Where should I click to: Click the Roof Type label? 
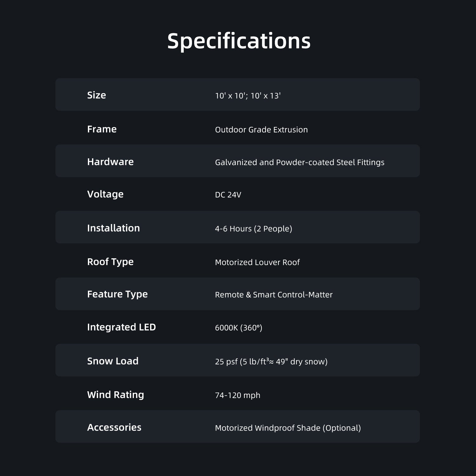[x=110, y=262]
